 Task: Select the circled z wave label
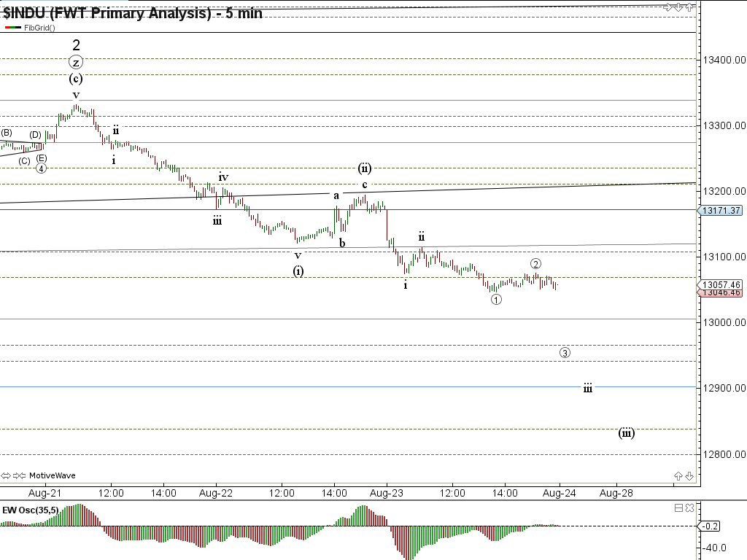[x=76, y=62]
